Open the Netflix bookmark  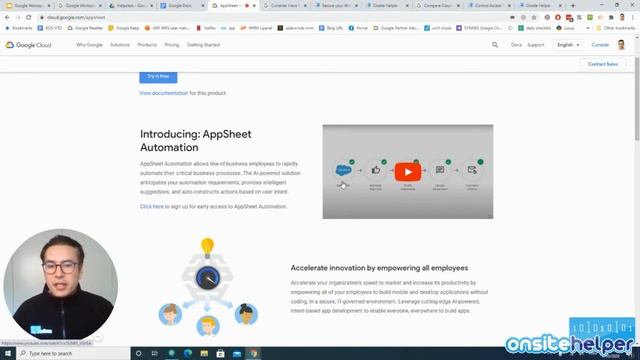(x=206, y=28)
